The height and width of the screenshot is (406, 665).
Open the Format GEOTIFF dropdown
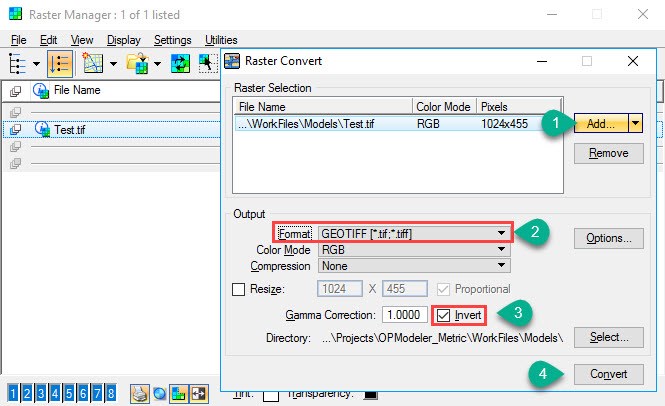click(414, 233)
